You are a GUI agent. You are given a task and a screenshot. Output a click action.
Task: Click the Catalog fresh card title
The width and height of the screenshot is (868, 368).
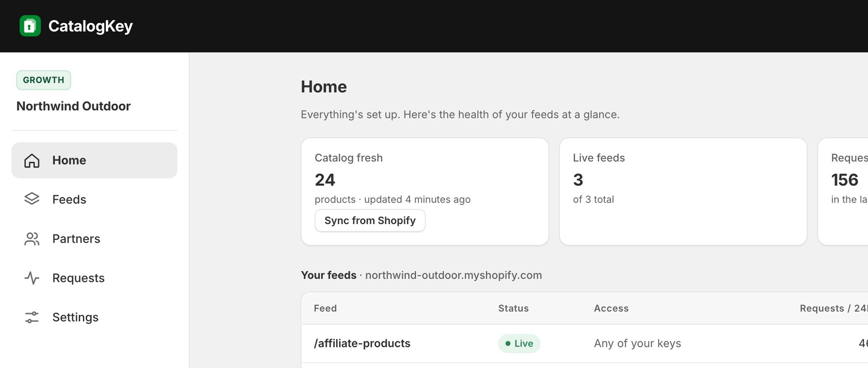pos(349,158)
